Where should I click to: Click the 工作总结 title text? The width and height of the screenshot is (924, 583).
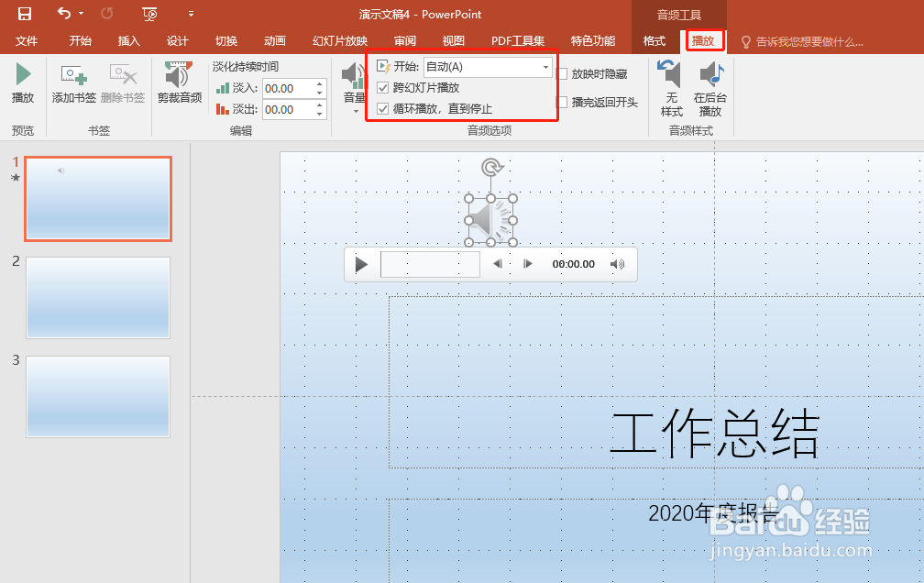click(x=715, y=434)
